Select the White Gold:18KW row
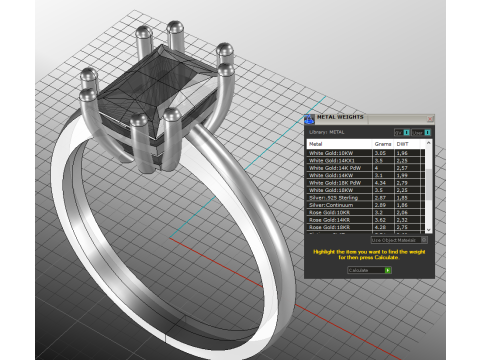Screen dimensions: 480x360 [x=366, y=190]
